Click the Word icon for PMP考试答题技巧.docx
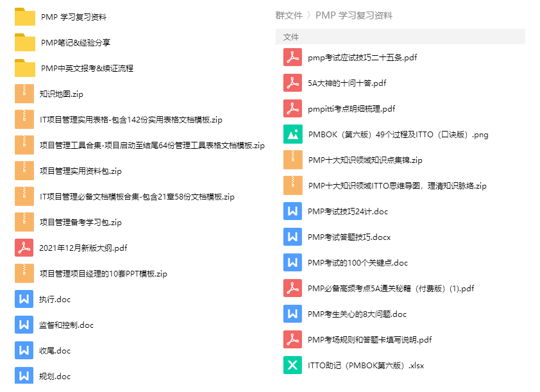The height and width of the screenshot is (392, 540). (292, 237)
